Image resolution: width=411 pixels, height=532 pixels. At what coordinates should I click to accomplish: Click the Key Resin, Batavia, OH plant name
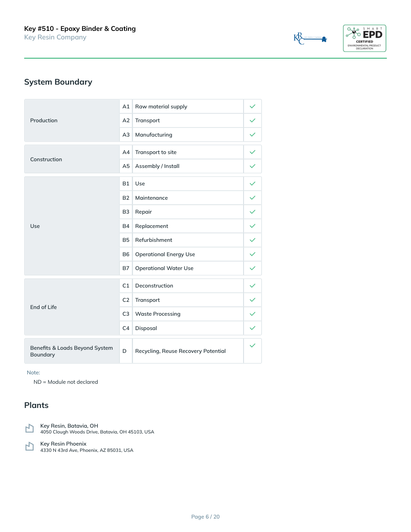tap(69, 426)
